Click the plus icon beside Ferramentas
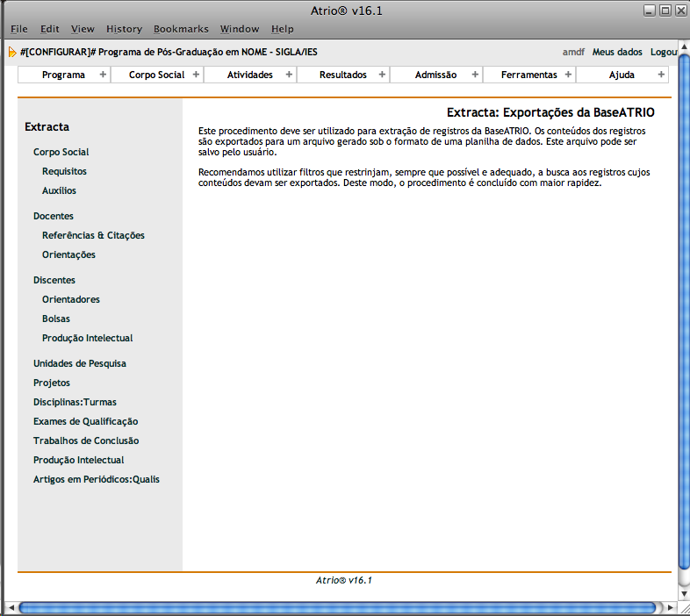The image size is (690, 616). pos(568,75)
